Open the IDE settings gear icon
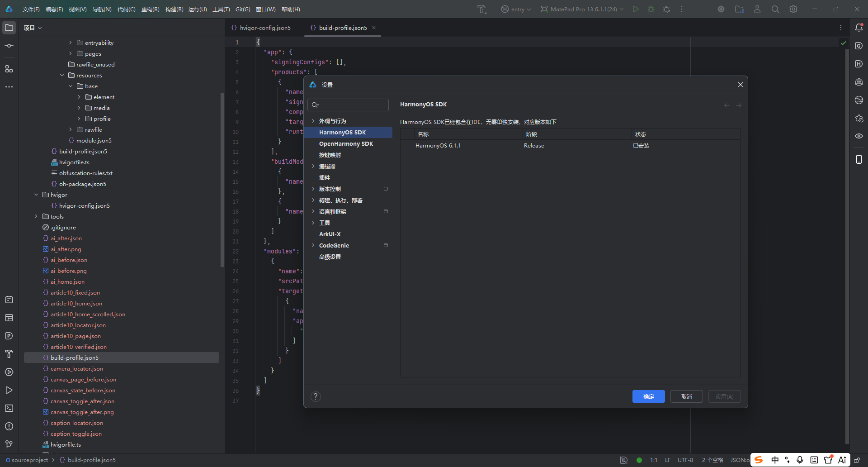Viewport: 868px width, 467px height. coord(793,9)
